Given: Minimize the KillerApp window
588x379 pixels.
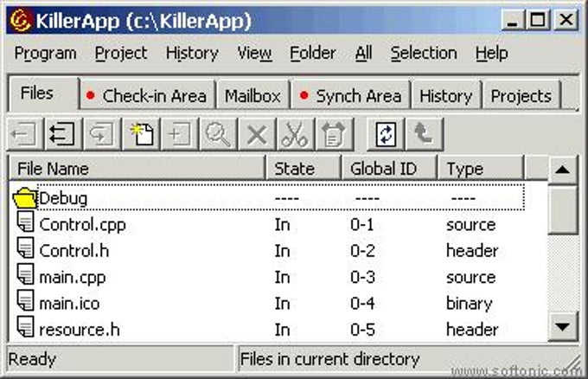Looking at the screenshot, I should (x=512, y=20).
